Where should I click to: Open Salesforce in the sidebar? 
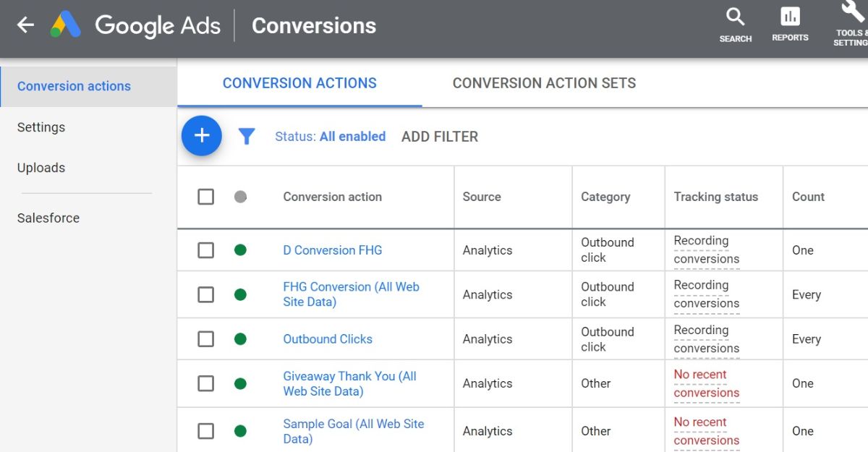point(48,218)
